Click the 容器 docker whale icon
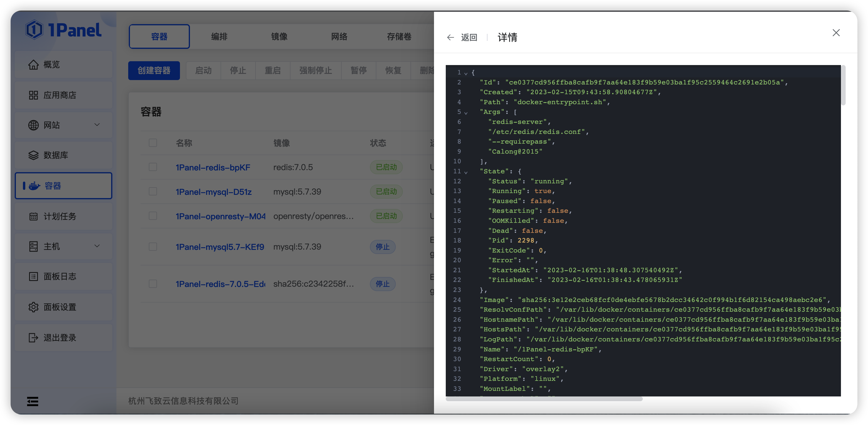 [34, 186]
